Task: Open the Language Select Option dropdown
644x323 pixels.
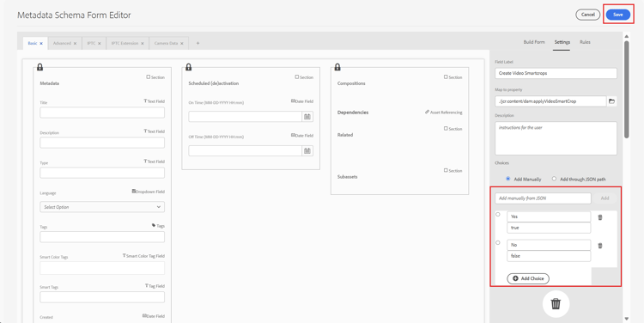Action: [x=102, y=207]
